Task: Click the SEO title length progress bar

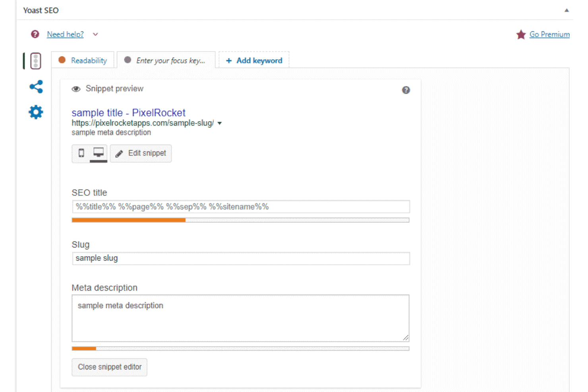Action: click(x=241, y=220)
